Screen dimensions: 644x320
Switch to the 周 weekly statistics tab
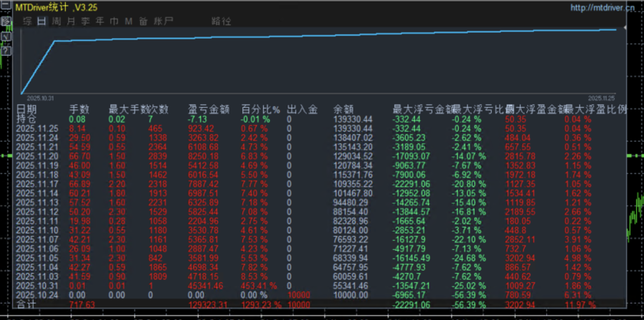pyautogui.click(x=56, y=21)
